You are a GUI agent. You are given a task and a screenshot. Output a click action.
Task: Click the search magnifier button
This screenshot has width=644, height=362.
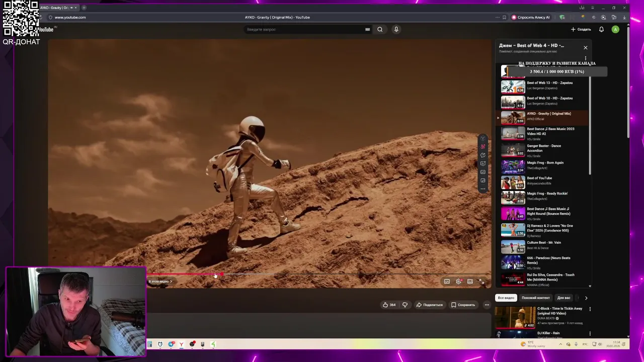pyautogui.click(x=380, y=29)
